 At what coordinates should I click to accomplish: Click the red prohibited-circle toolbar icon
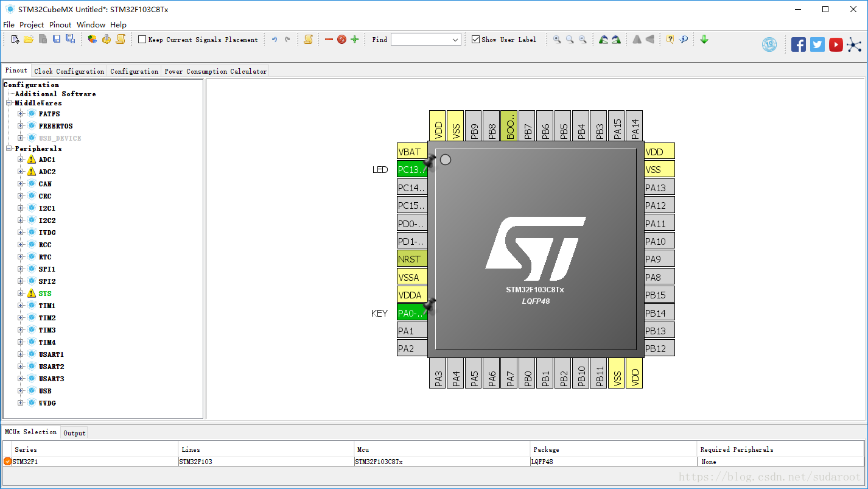click(341, 40)
